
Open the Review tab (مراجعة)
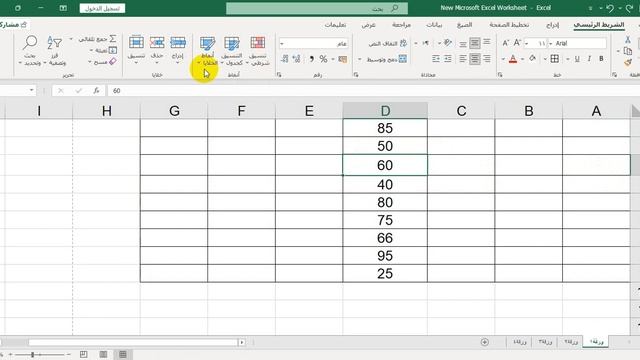pos(401,25)
